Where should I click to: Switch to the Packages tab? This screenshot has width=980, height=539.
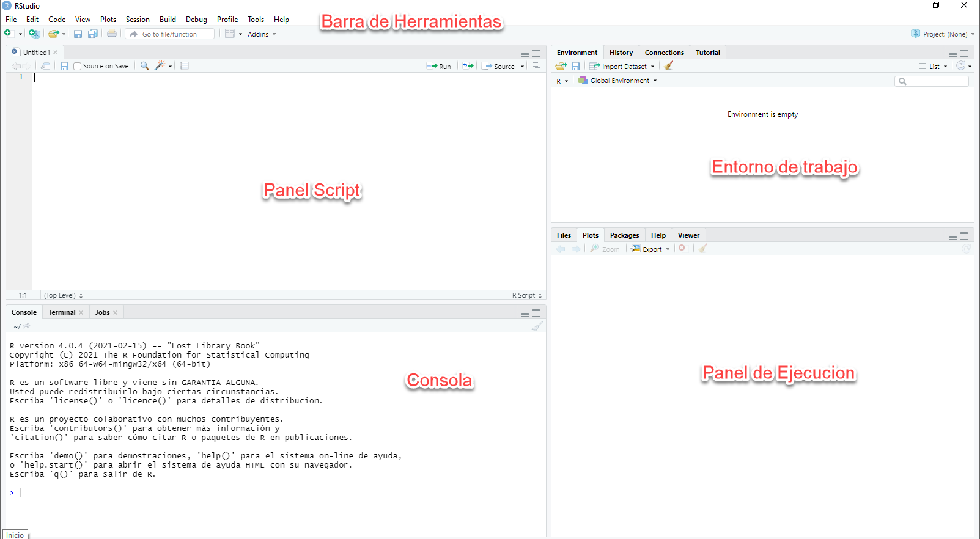(624, 235)
